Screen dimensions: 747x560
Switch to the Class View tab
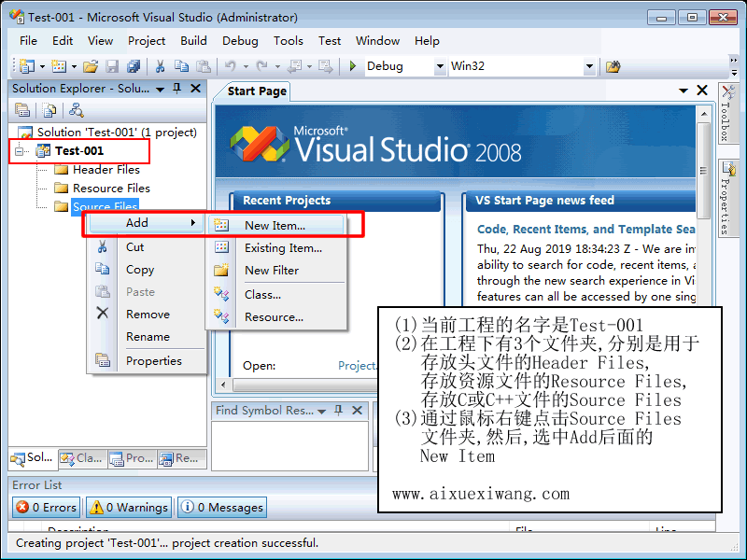pos(82,458)
